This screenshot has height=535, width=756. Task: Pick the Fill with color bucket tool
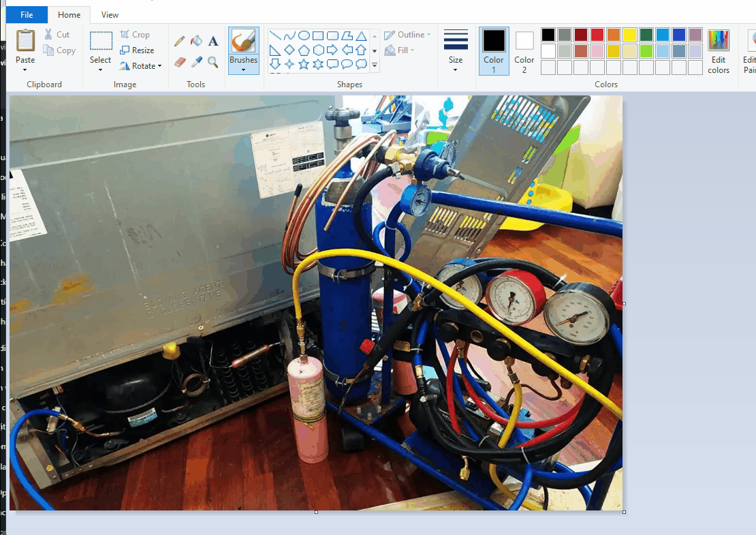click(196, 42)
